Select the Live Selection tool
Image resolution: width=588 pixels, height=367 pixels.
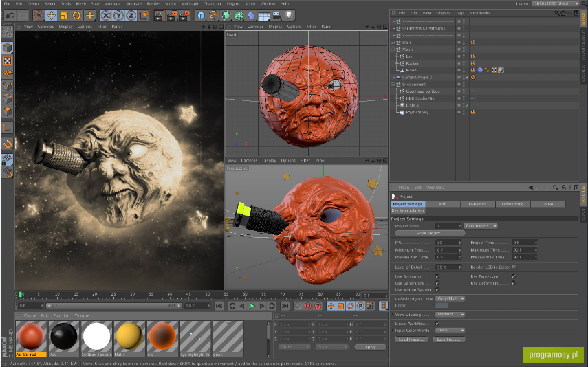pyautogui.click(x=39, y=15)
